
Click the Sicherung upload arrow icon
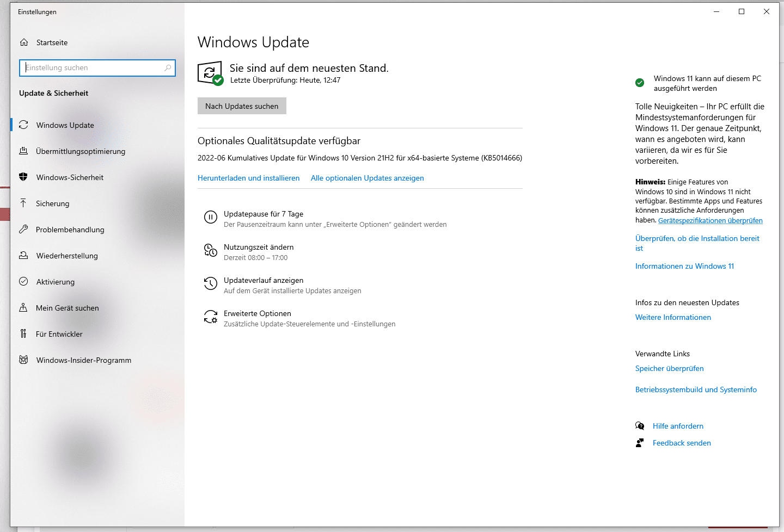[23, 203]
